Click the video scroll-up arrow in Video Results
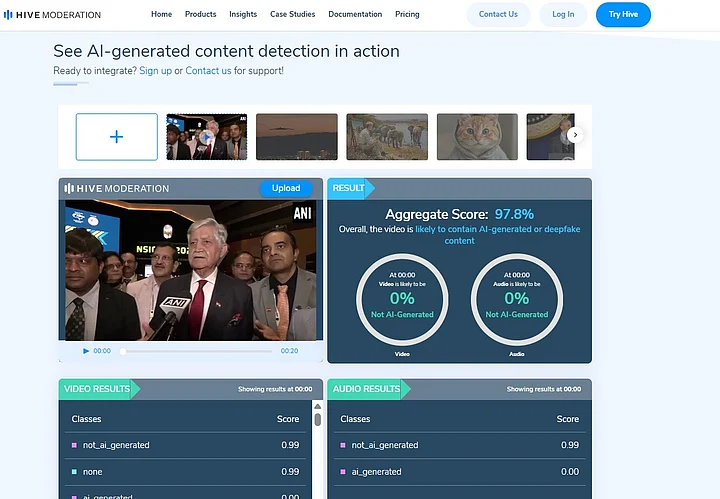The width and height of the screenshot is (720, 499). (x=317, y=406)
